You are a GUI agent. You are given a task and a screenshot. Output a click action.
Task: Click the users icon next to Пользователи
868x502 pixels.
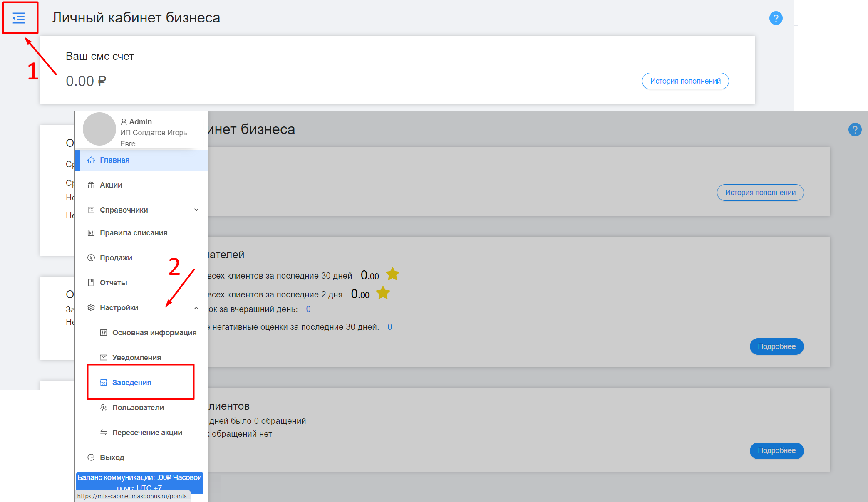click(x=104, y=408)
